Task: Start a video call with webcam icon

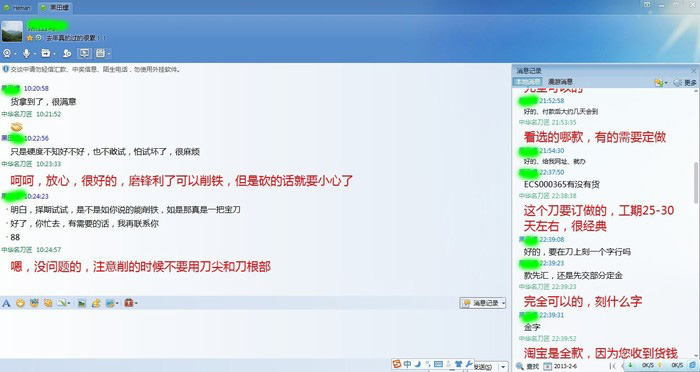Action: point(7,54)
